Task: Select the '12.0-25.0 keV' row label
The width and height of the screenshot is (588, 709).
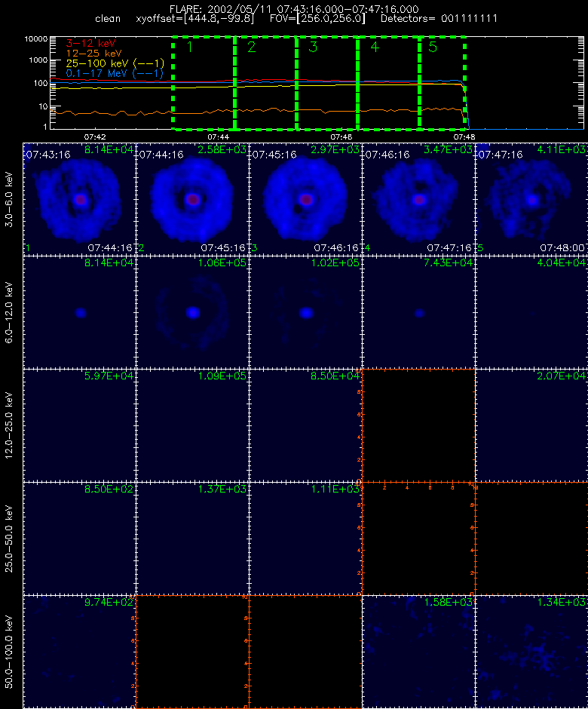Action: pos(10,426)
